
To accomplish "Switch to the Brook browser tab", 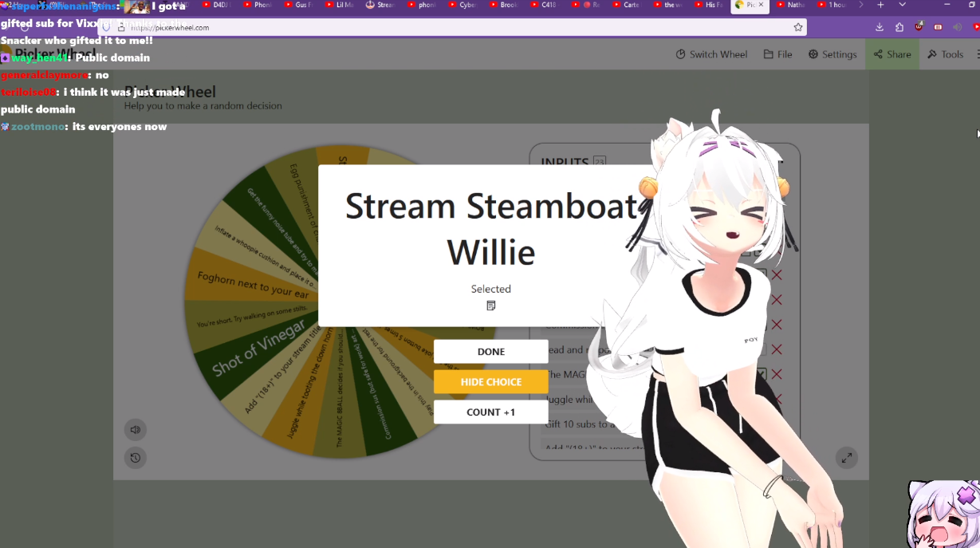I will coord(506,5).
